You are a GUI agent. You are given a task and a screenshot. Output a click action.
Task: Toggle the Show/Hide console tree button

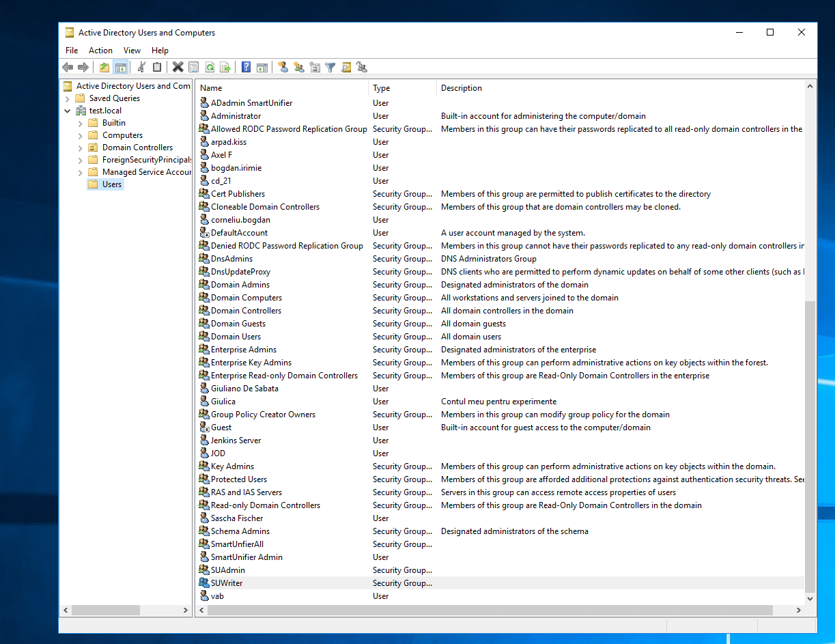(x=120, y=67)
